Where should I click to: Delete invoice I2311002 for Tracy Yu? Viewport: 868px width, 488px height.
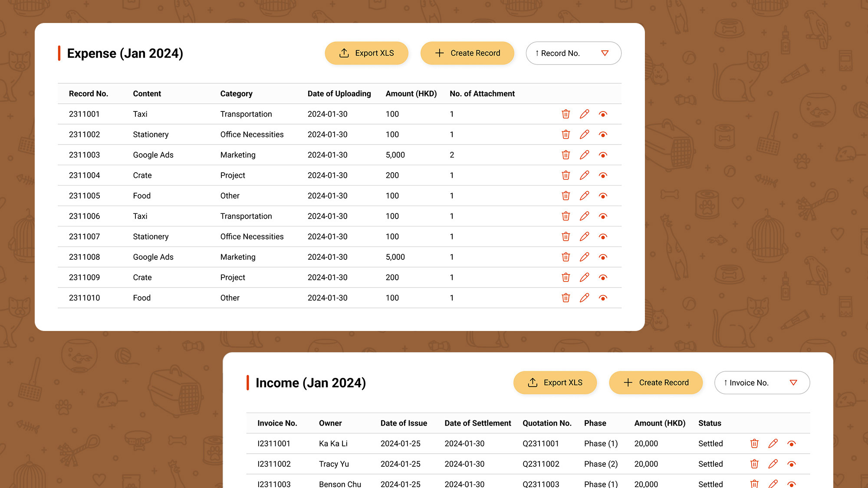click(x=754, y=464)
